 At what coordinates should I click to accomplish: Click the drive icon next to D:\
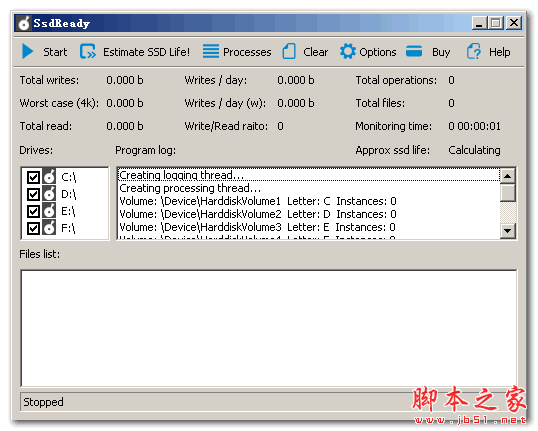[x=49, y=194]
